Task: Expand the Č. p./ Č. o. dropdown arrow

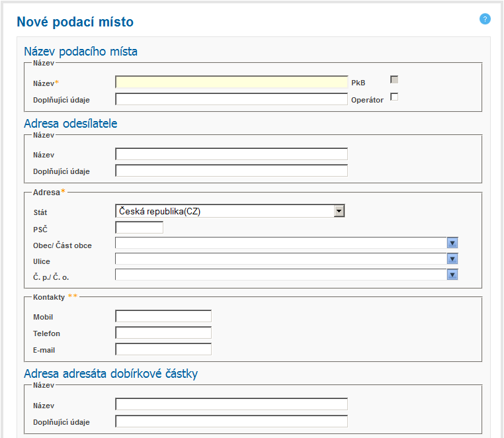Action: click(x=452, y=275)
